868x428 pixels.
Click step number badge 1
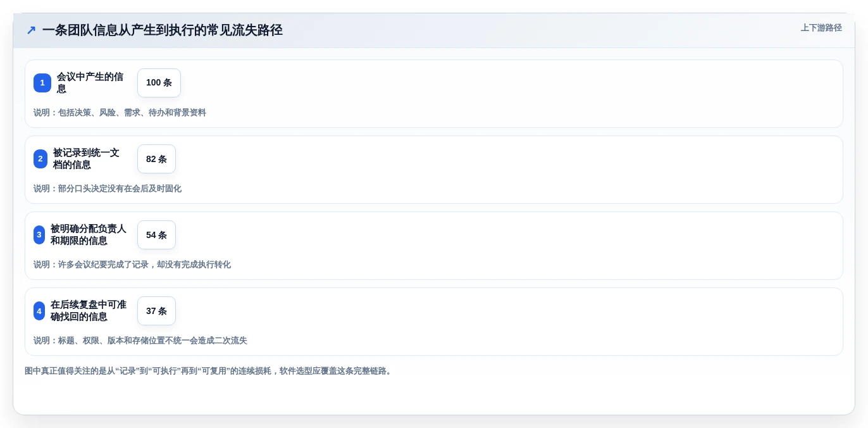42,83
